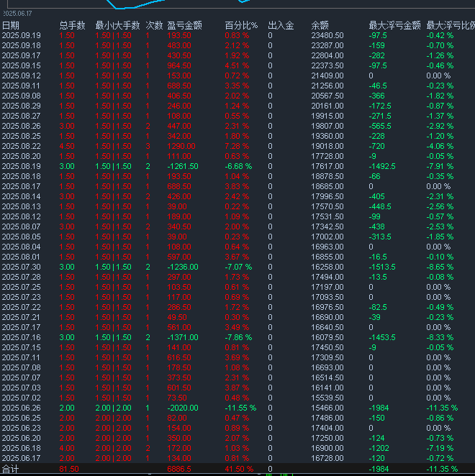Click the 最大浮亏金额 column header

[393, 25]
